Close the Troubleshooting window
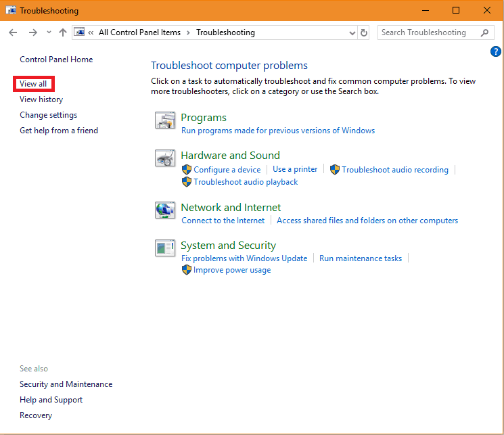The width and height of the screenshot is (504, 435). click(x=487, y=10)
